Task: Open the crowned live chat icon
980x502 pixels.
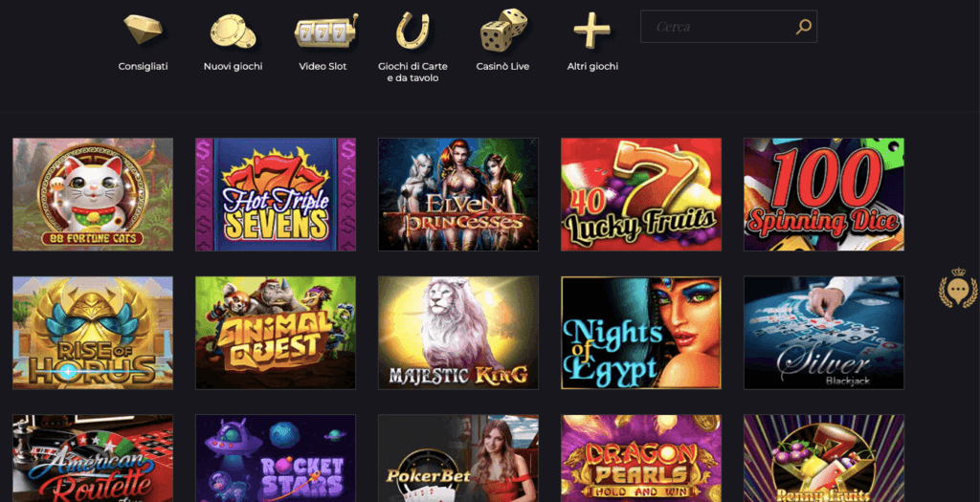Action: coord(957,288)
